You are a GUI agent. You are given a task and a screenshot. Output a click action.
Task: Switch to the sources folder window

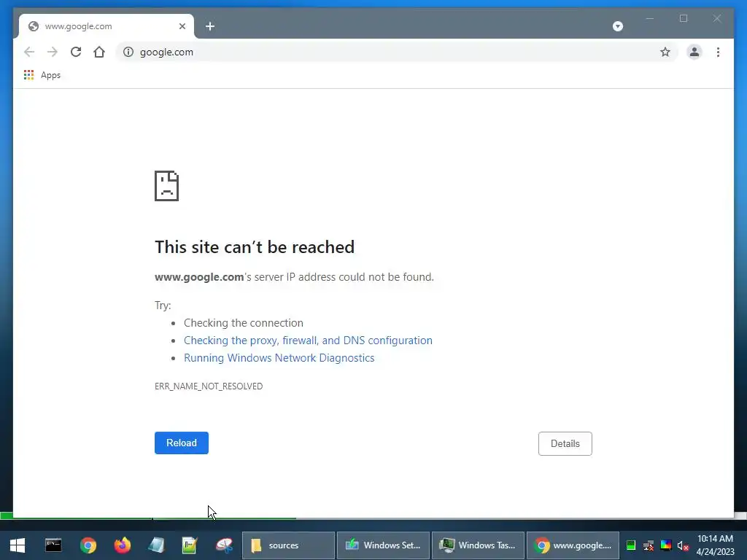(288, 545)
